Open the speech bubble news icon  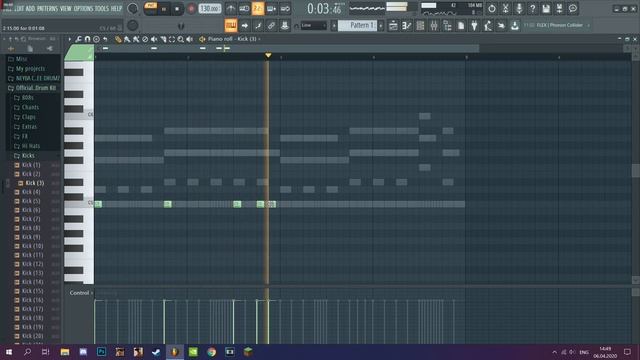[x=573, y=8]
